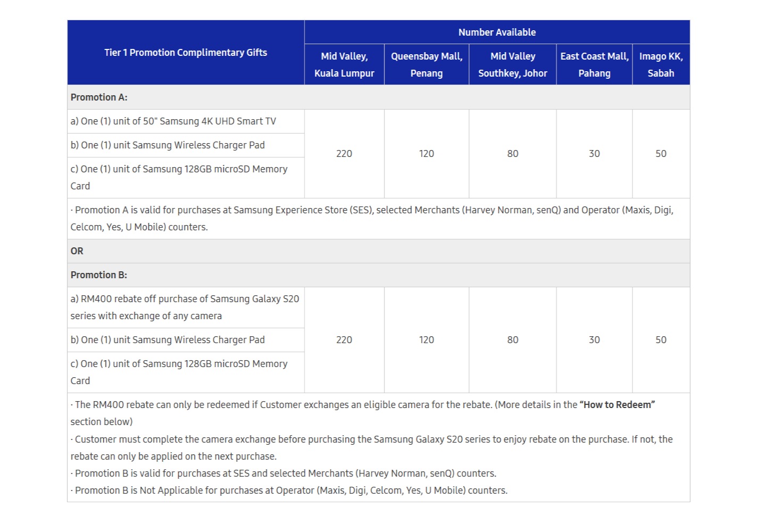Click the 'OR' separator row
The height and width of the screenshot is (532, 766).
tap(379, 251)
